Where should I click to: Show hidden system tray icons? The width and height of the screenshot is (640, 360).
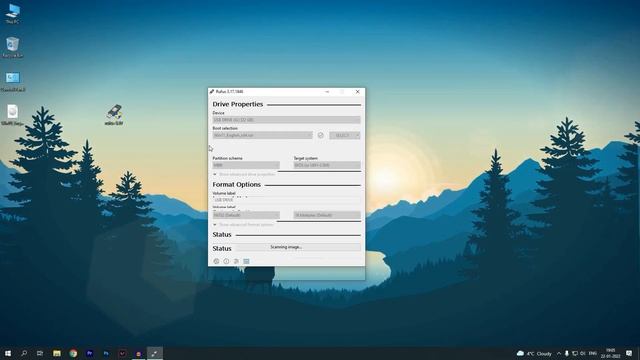pyautogui.click(x=559, y=353)
